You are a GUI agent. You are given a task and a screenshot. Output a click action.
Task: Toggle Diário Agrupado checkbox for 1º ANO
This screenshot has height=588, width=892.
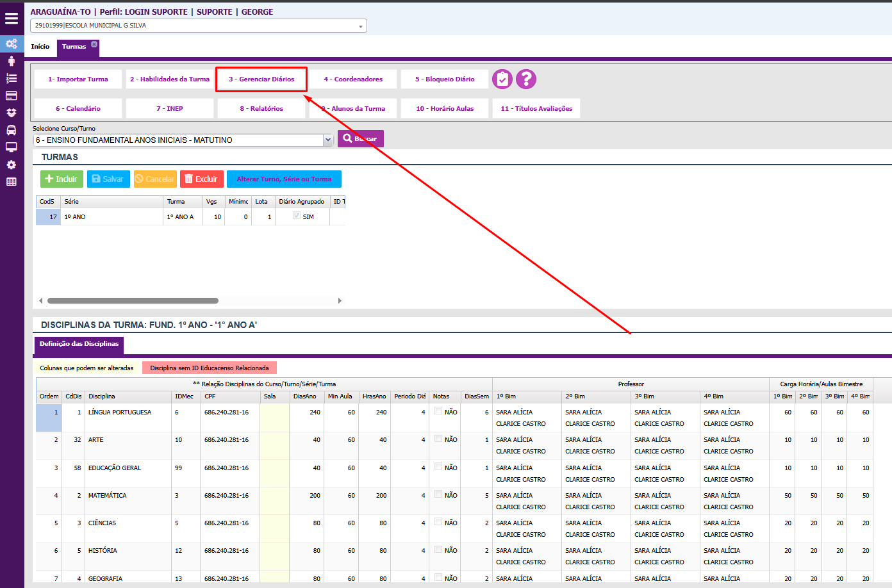tap(297, 216)
